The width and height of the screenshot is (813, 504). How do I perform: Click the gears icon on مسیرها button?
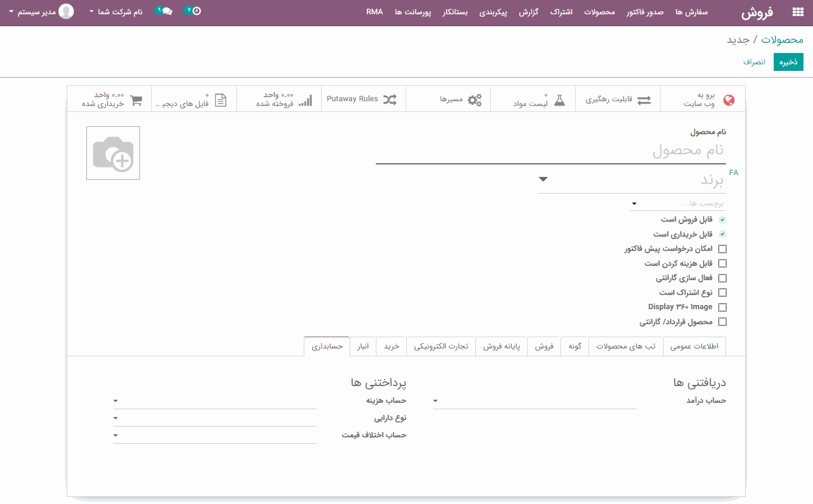pyautogui.click(x=475, y=99)
